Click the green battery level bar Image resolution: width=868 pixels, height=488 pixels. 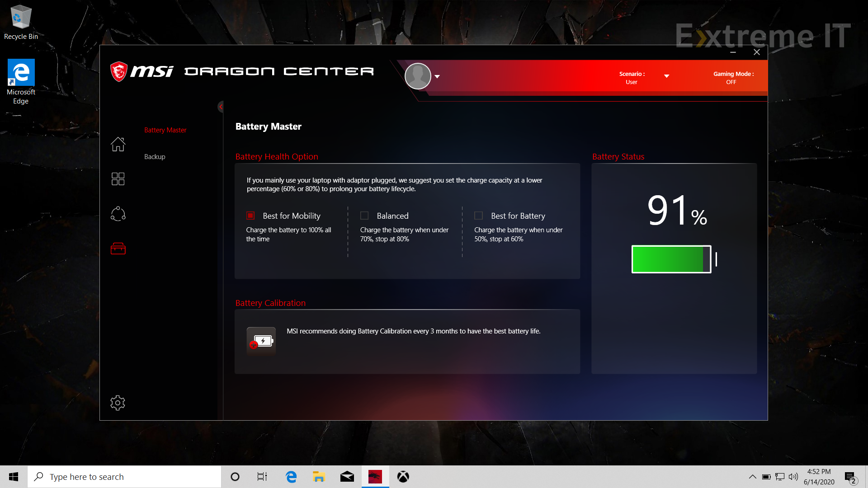click(671, 259)
